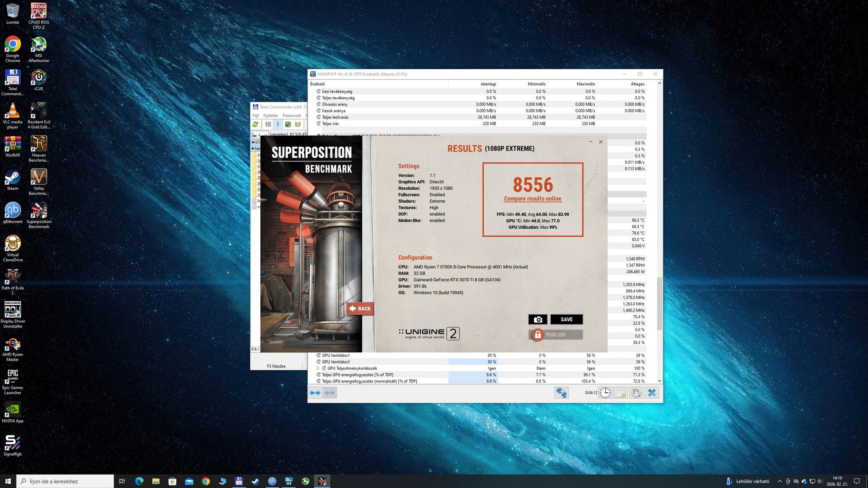Click the Superposition camera screenshot icon
The width and height of the screenshot is (868, 488).
538,319
